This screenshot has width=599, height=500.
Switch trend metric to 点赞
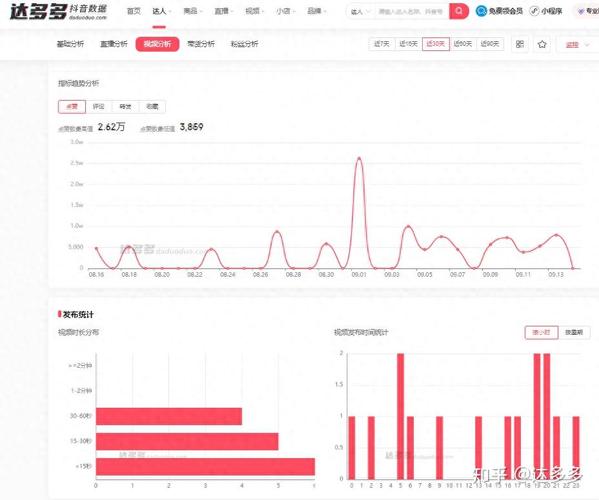click(x=72, y=107)
